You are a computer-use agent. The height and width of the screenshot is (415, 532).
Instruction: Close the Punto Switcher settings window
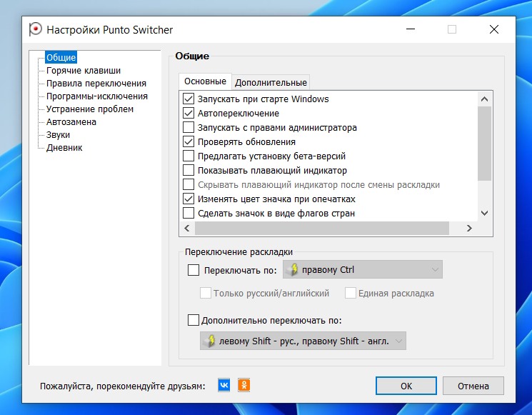494,29
